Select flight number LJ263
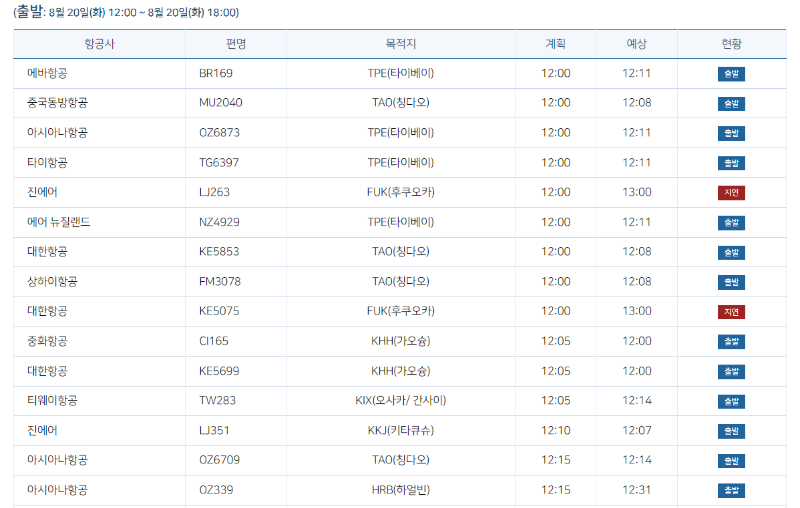 pyautogui.click(x=214, y=192)
